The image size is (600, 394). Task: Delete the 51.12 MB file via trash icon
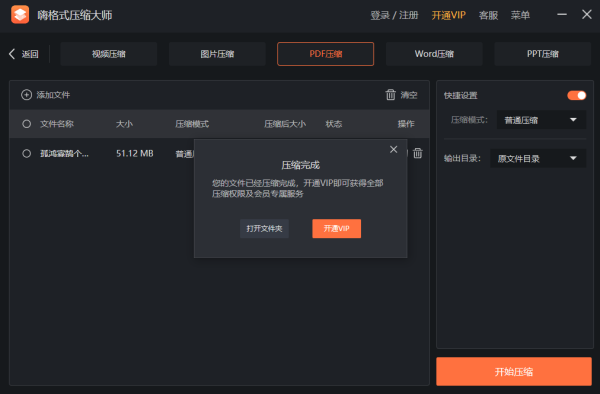click(x=418, y=153)
